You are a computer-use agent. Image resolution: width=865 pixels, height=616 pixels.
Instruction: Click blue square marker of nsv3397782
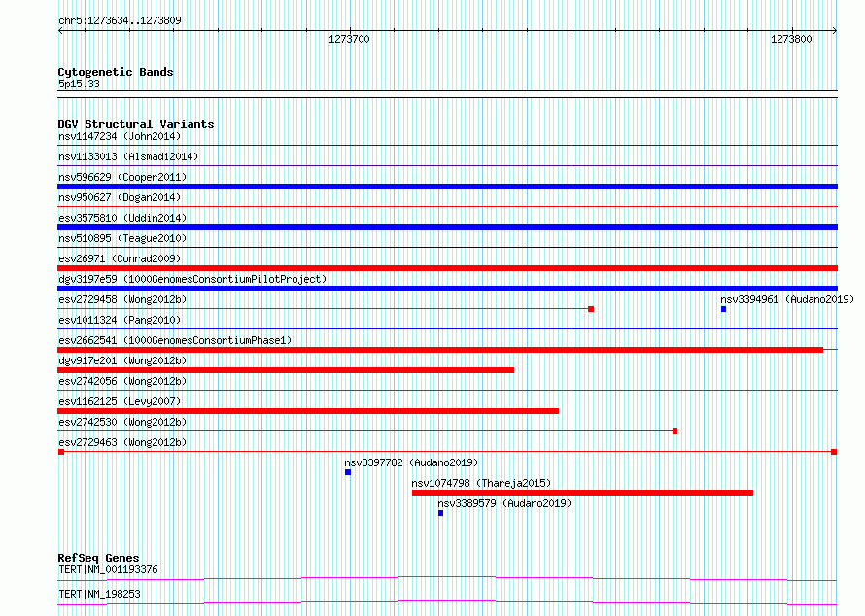348,472
